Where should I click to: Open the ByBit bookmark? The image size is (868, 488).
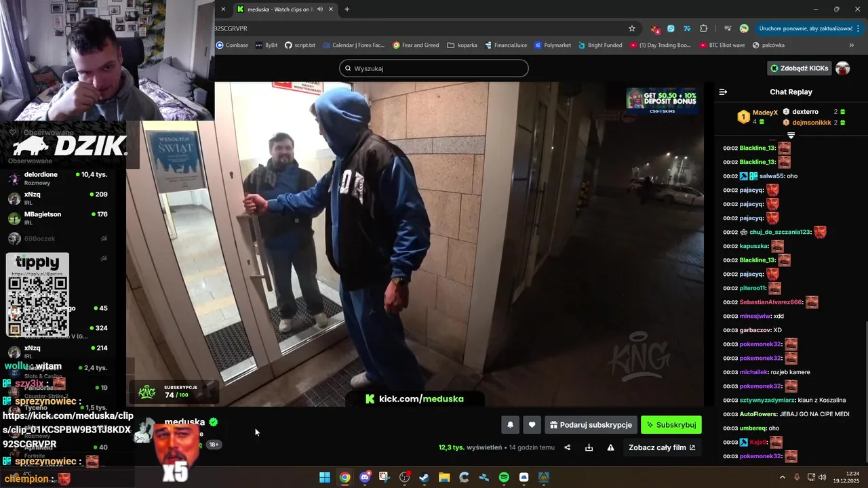pos(266,45)
